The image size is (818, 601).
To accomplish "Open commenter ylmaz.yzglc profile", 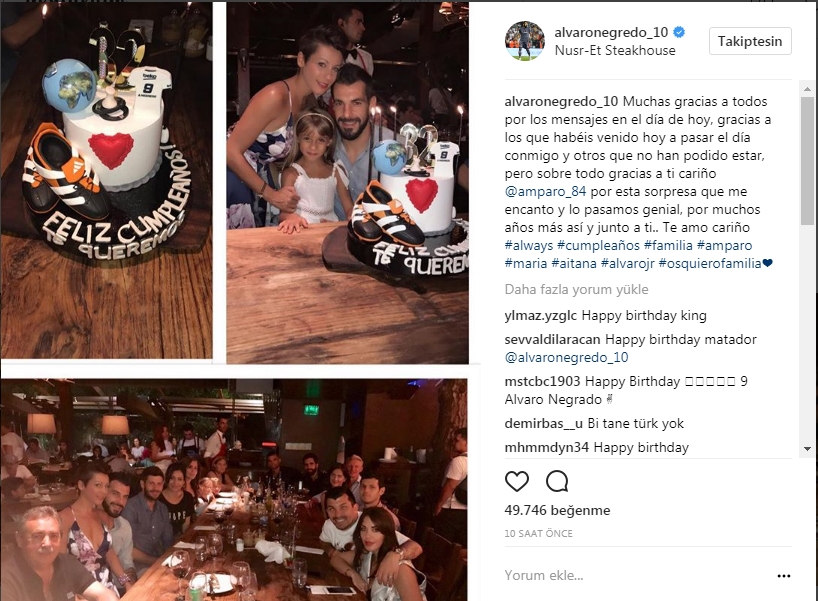I will pyautogui.click(x=540, y=316).
